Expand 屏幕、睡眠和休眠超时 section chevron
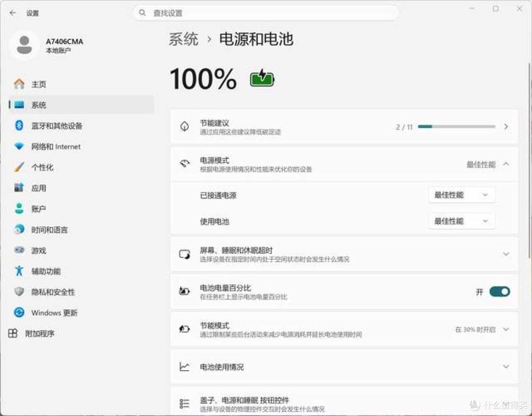Screen dimensions: 532x416 (x=506, y=254)
